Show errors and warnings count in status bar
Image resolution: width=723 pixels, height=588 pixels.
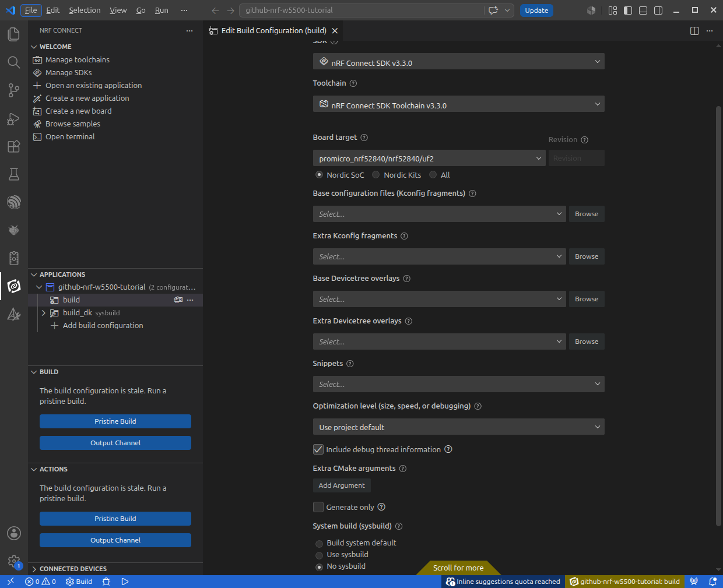(41, 582)
